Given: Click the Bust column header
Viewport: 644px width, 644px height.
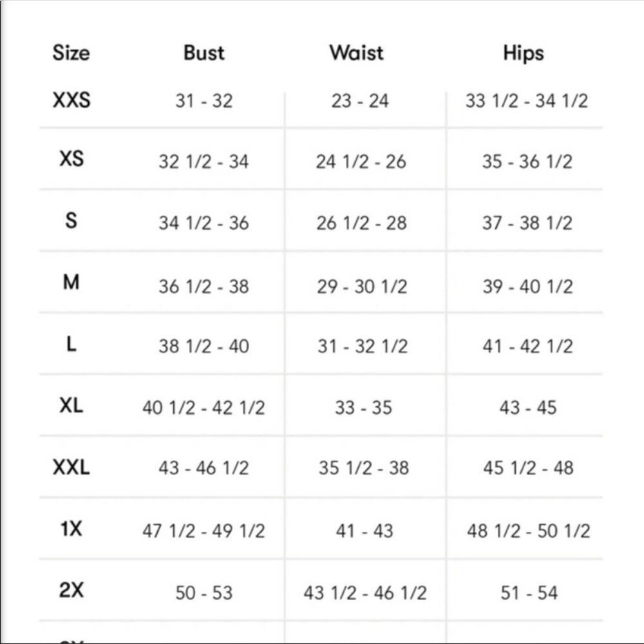Looking at the screenshot, I should [x=204, y=53].
